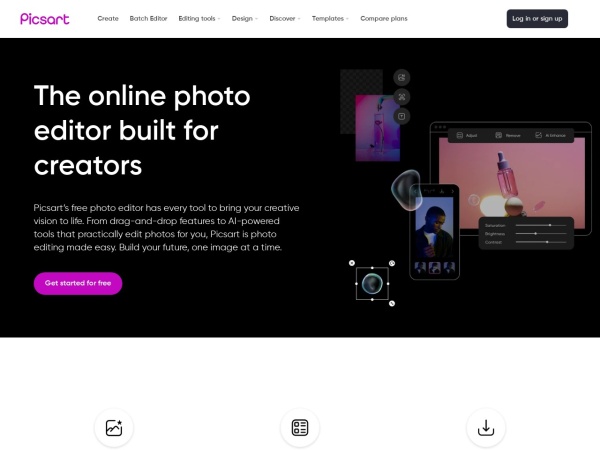
Task: Click Adjust in the mock editor toolbar
Action: [x=467, y=135]
